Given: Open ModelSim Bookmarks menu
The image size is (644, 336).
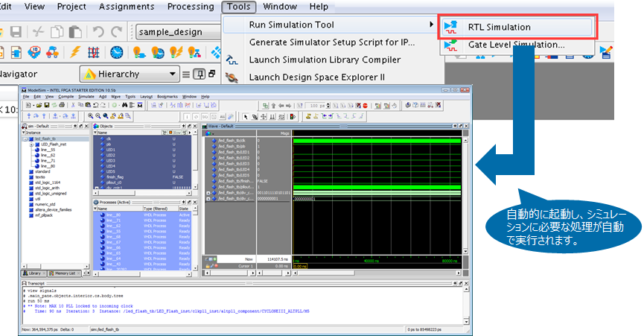Looking at the screenshot, I should (168, 97).
